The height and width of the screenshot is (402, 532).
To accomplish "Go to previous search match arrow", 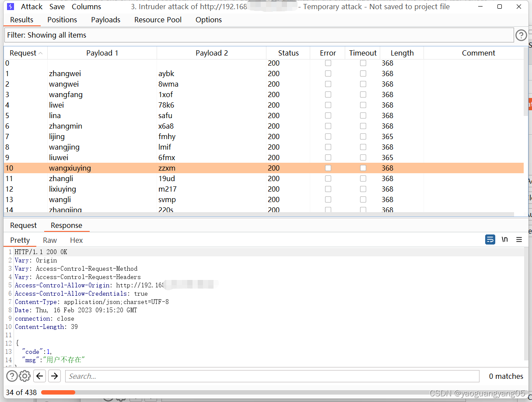I will coord(40,376).
